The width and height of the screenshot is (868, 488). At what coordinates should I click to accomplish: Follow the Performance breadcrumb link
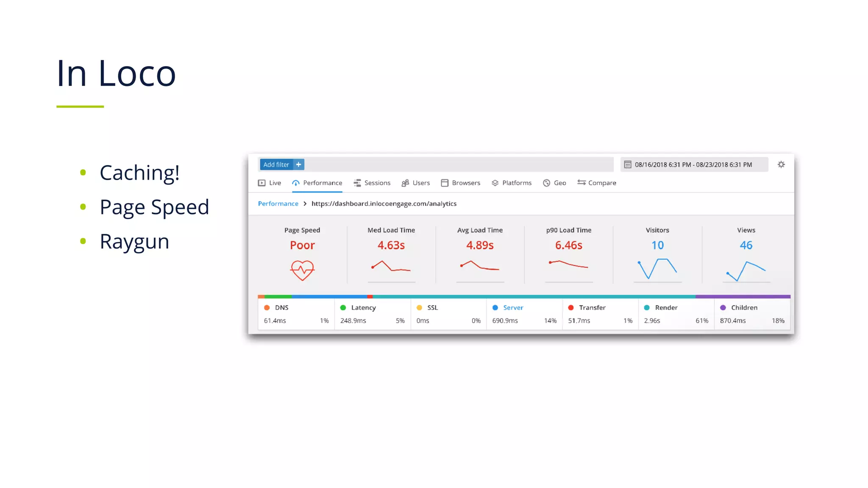[278, 204]
